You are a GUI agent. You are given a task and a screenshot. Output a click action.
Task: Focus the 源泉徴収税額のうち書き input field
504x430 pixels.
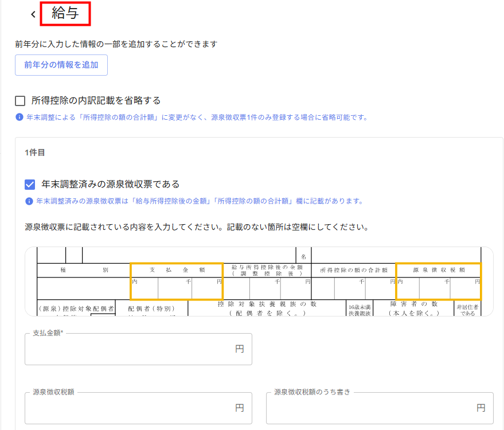(370, 408)
